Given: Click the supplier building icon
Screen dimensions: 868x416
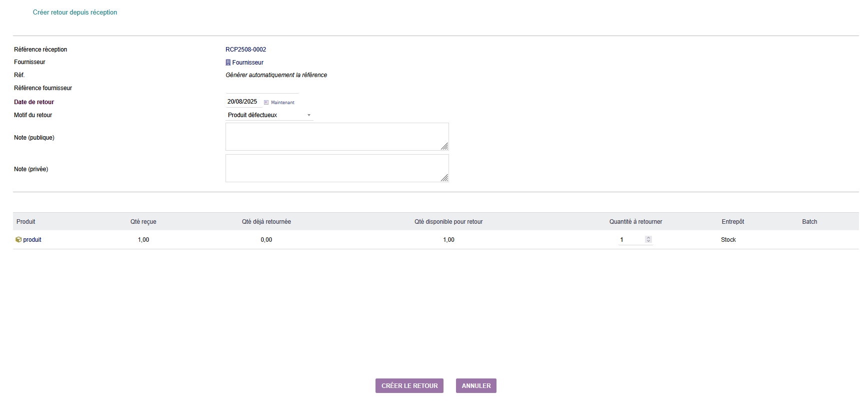Looking at the screenshot, I should [228, 63].
